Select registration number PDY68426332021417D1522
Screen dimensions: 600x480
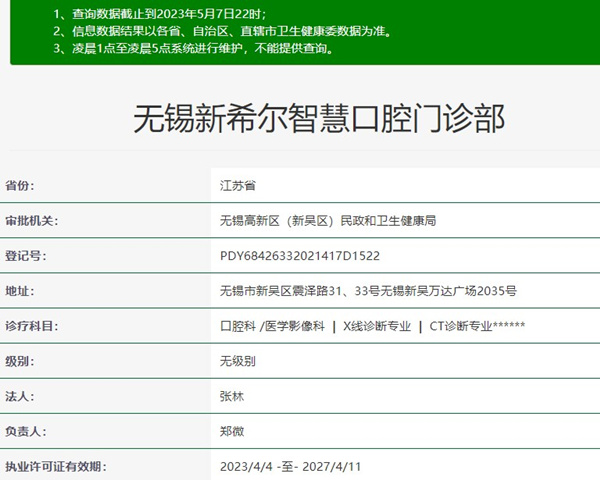coord(300,256)
